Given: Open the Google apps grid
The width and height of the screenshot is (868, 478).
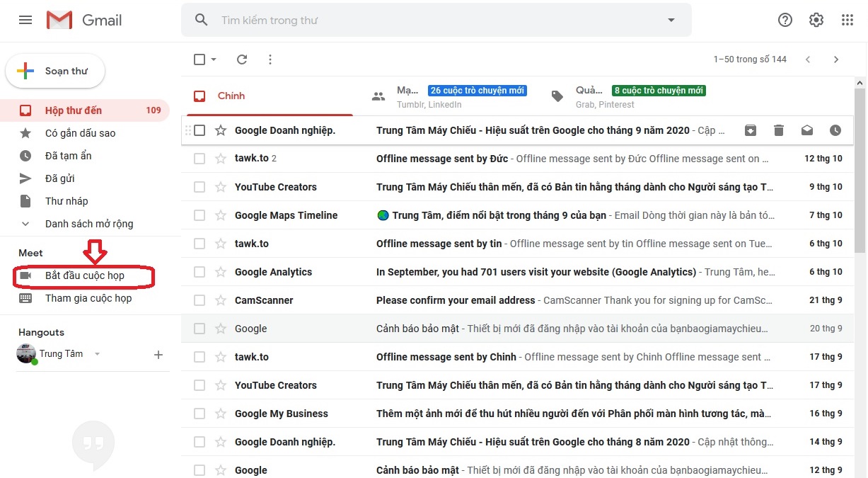Looking at the screenshot, I should (847, 20).
